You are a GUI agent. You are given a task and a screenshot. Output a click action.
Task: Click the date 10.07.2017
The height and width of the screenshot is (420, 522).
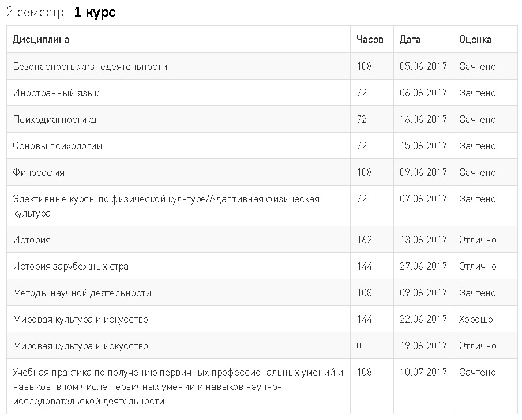click(x=423, y=372)
